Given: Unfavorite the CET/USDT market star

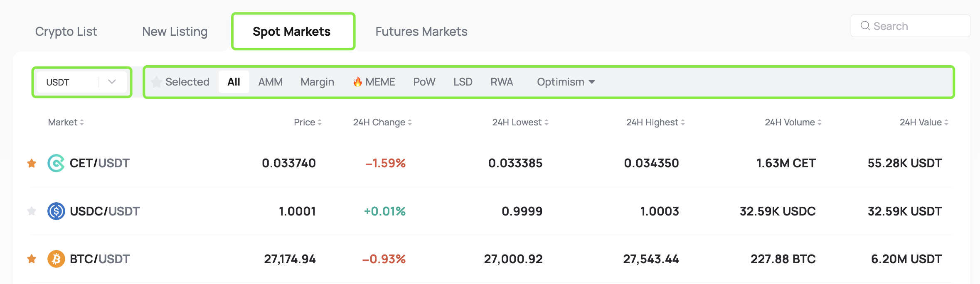Looking at the screenshot, I should click(x=32, y=163).
